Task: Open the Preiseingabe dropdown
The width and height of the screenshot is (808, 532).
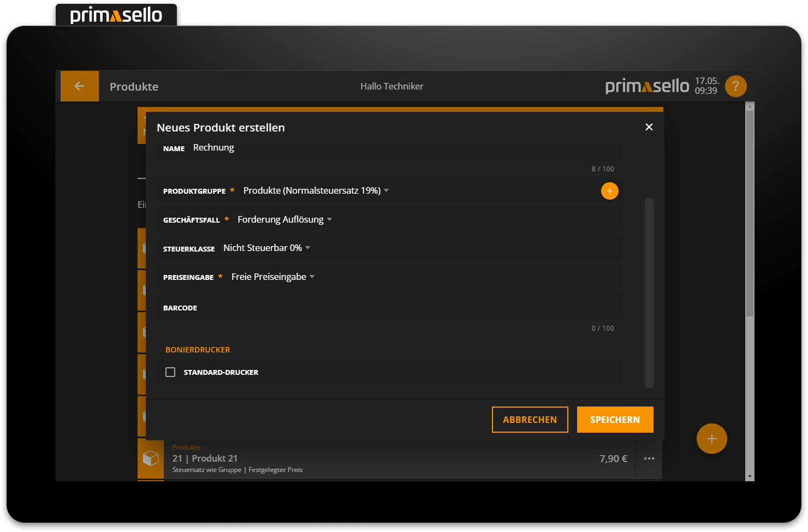Action: pos(272,277)
